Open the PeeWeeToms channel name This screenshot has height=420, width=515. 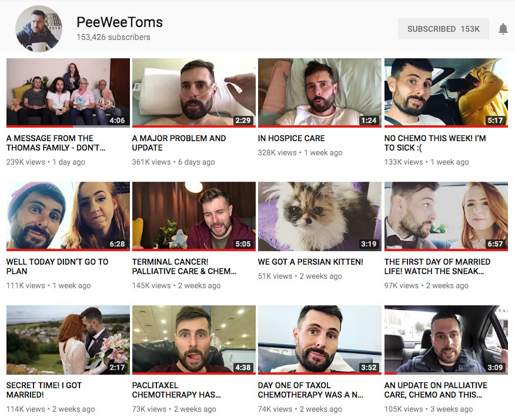[x=119, y=22]
